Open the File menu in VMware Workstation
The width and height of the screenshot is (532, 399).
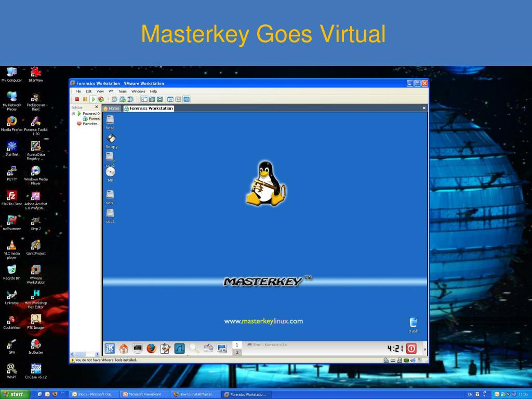coord(78,91)
